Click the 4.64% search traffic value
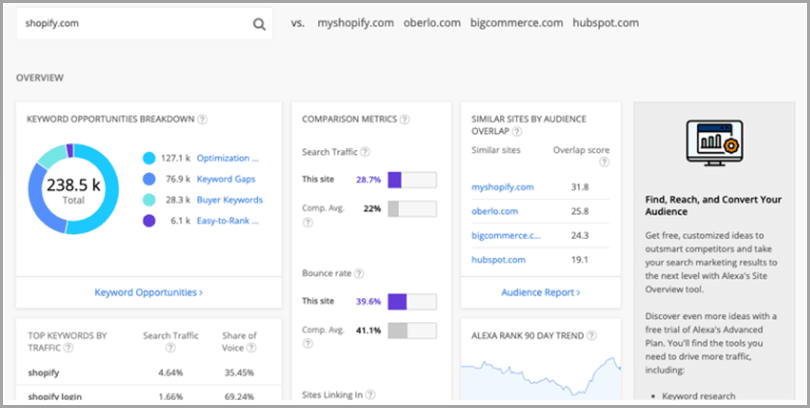 [170, 372]
